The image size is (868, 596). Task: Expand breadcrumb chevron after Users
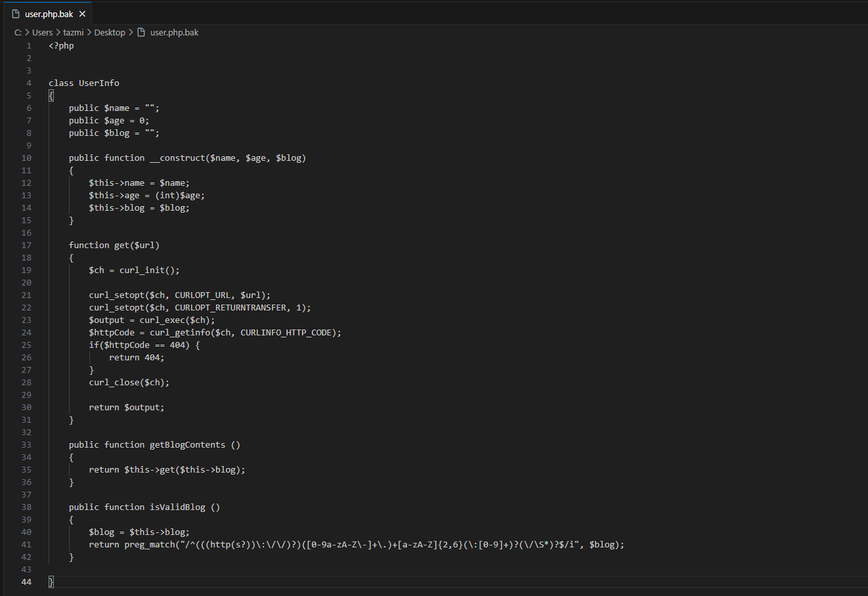[x=58, y=32]
